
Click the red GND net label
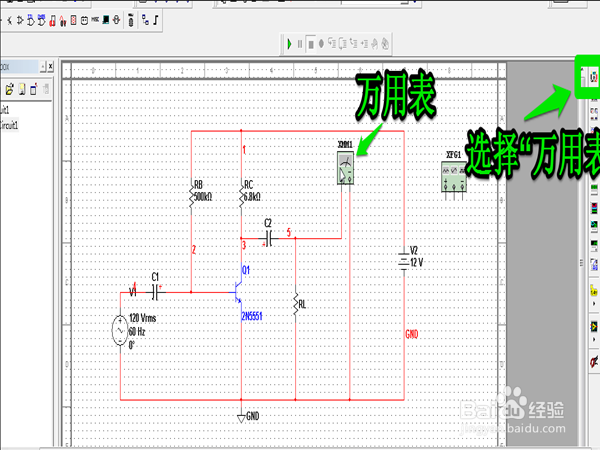(x=412, y=334)
